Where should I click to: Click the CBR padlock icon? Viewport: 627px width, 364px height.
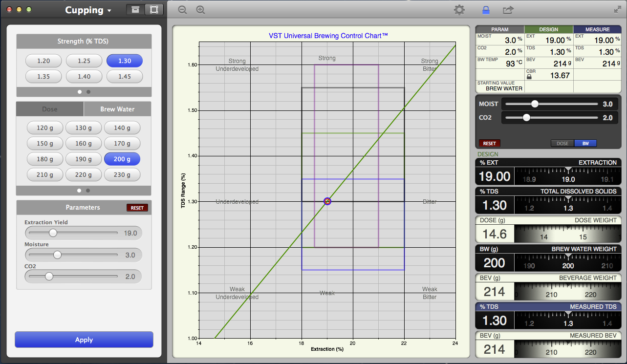click(x=529, y=77)
